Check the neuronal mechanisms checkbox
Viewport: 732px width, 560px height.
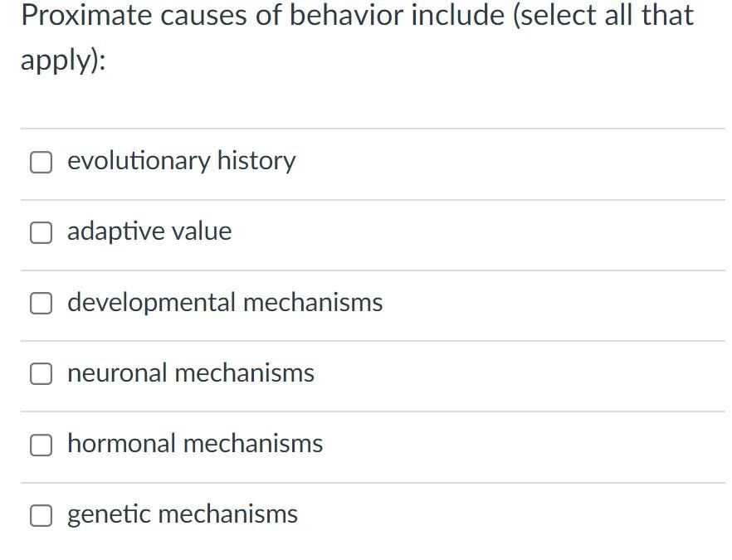[40, 373]
